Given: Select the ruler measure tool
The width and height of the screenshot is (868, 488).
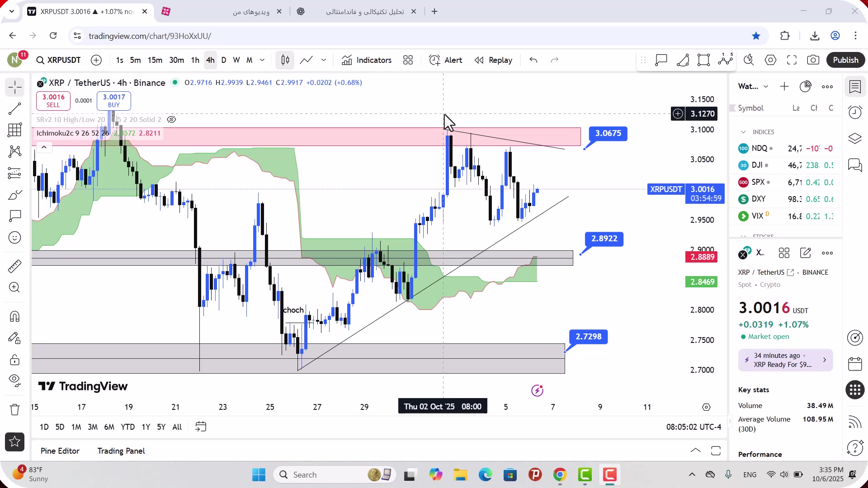Looking at the screenshot, I should point(15,266).
